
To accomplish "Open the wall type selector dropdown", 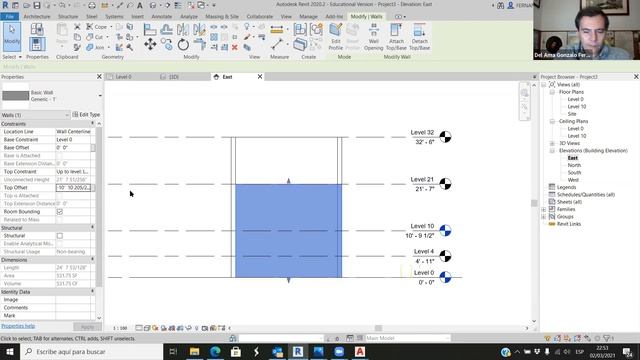I will tap(100, 96).
